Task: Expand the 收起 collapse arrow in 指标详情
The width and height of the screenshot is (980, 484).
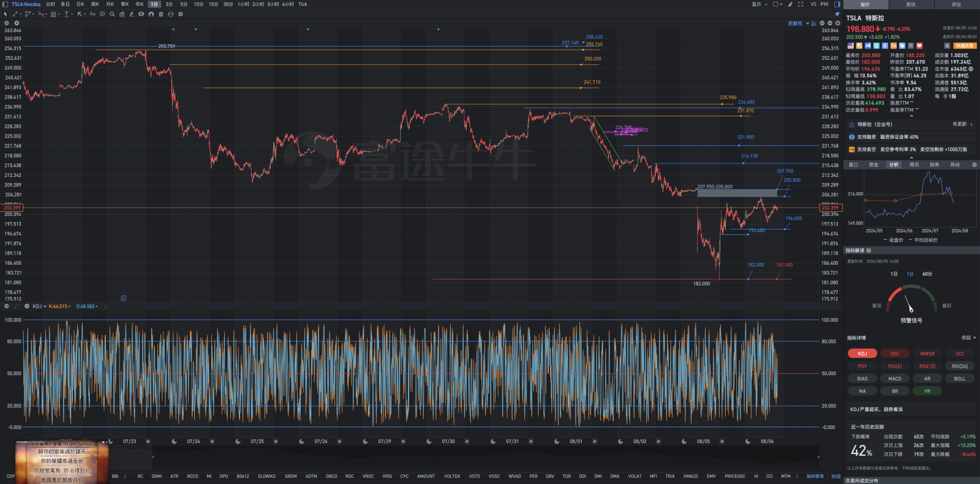Action: coord(969,338)
